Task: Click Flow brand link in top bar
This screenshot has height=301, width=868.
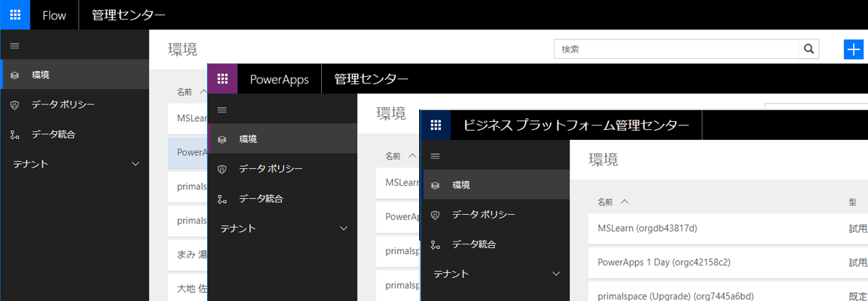Action: click(54, 15)
